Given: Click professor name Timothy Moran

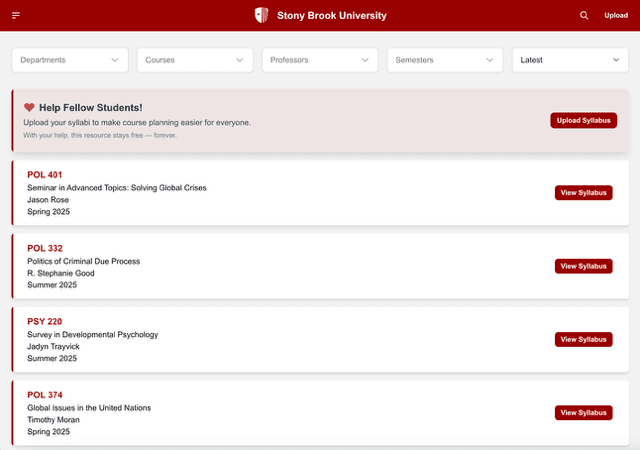Looking at the screenshot, I should (x=53, y=420).
